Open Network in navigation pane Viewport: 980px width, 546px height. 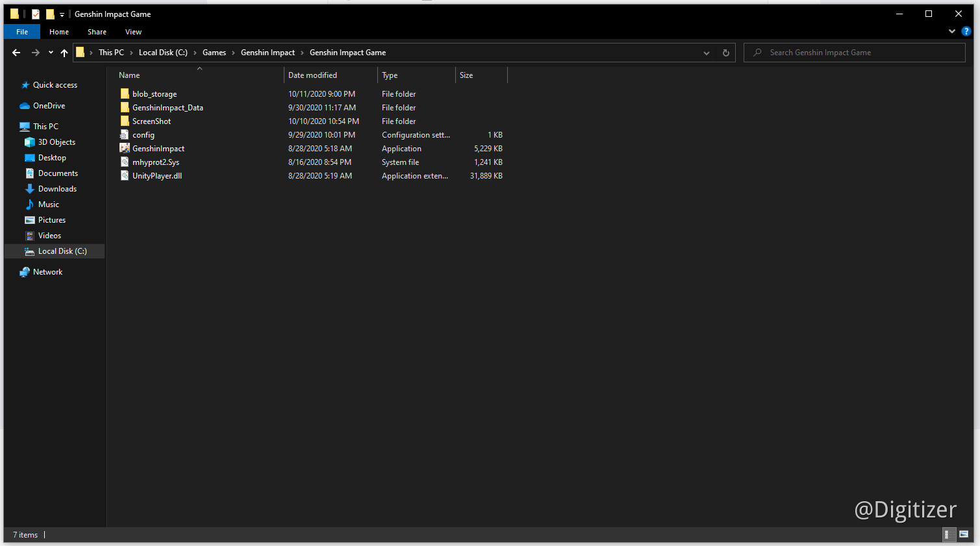coord(47,272)
